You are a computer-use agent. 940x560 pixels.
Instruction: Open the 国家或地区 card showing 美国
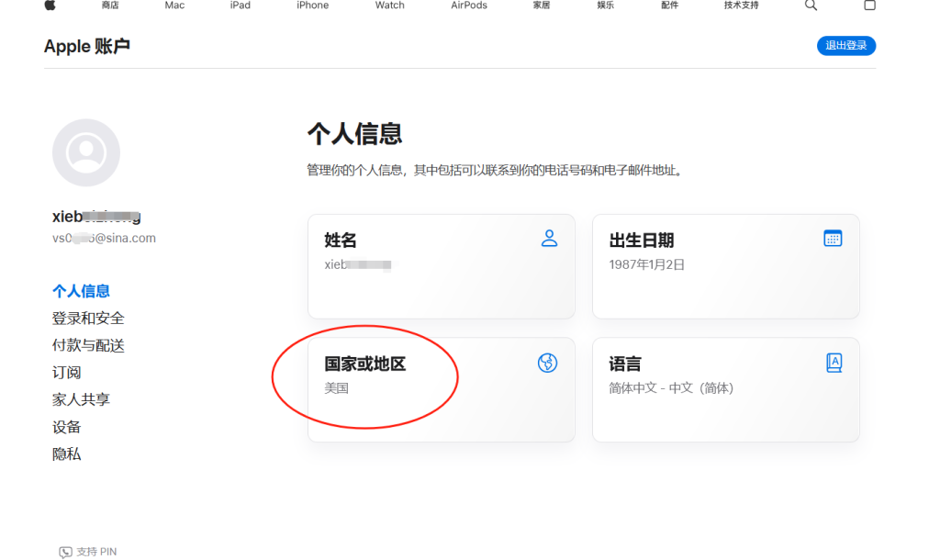[x=441, y=389]
